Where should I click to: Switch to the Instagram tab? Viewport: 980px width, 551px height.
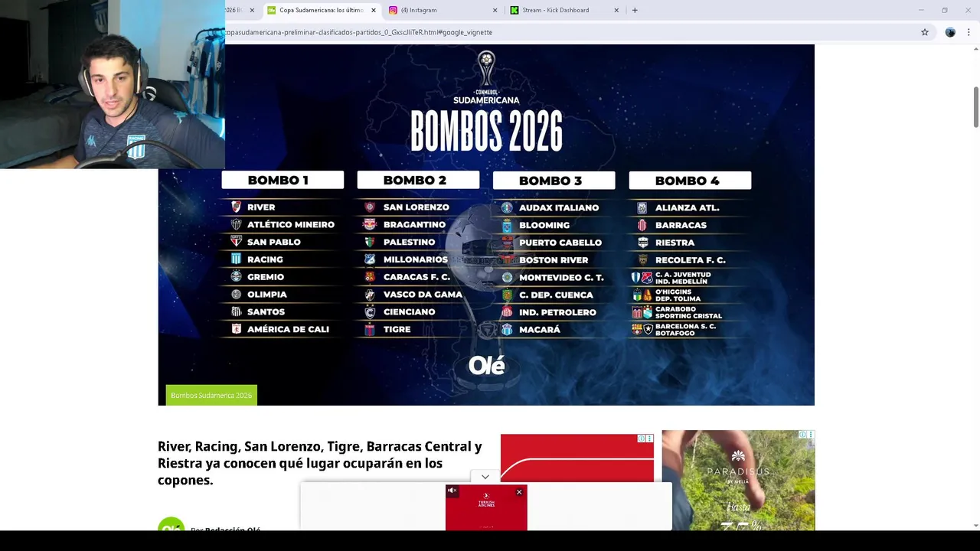click(442, 10)
